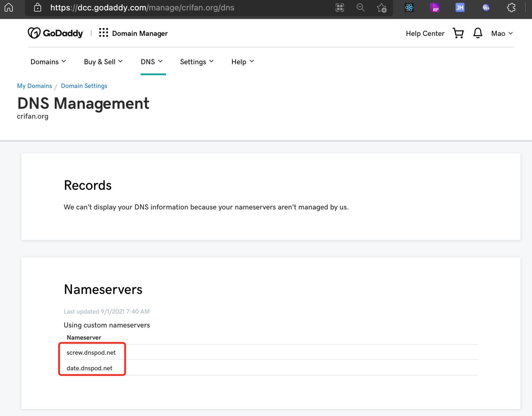Screen dimensions: 532x416
Task: Click the browser home icon
Action: [x=9, y=7]
